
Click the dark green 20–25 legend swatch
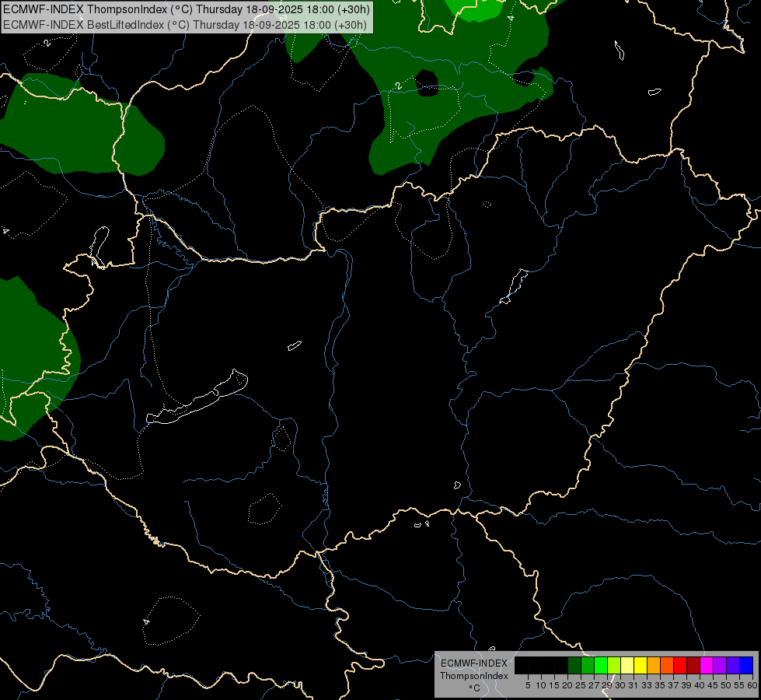(x=574, y=666)
